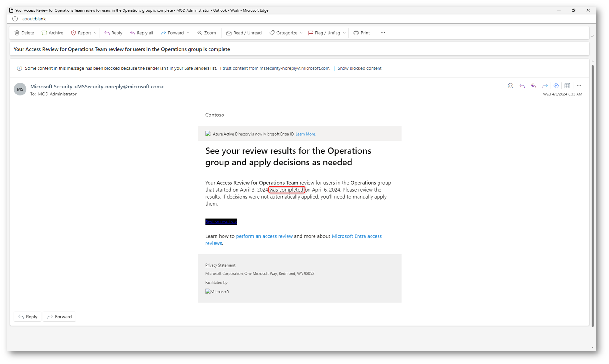Click the MS sender avatar
The height and width of the screenshot is (364, 609).
(x=20, y=89)
